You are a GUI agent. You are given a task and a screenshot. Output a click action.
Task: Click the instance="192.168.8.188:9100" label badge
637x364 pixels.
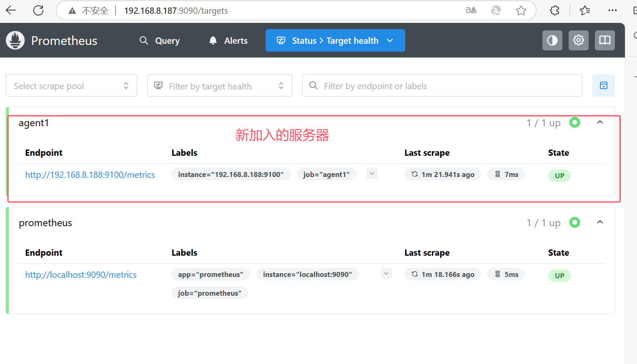coord(231,175)
